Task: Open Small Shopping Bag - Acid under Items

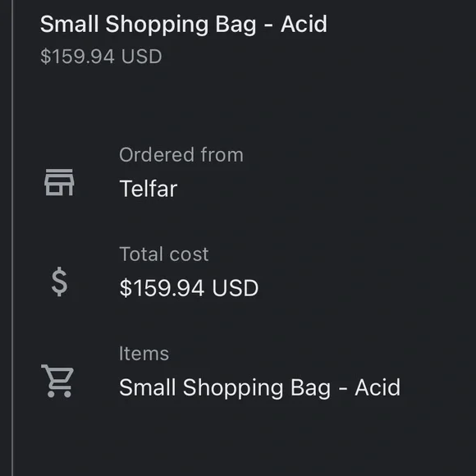Action: [260, 387]
